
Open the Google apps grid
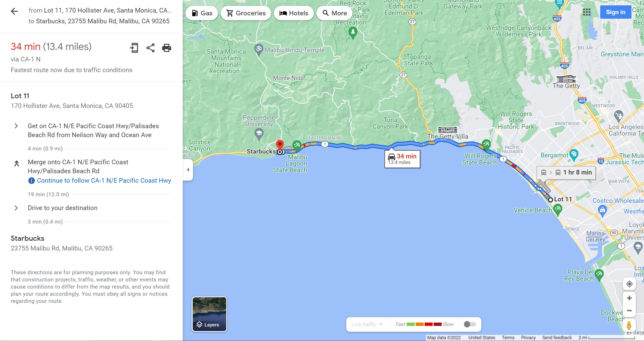point(586,12)
